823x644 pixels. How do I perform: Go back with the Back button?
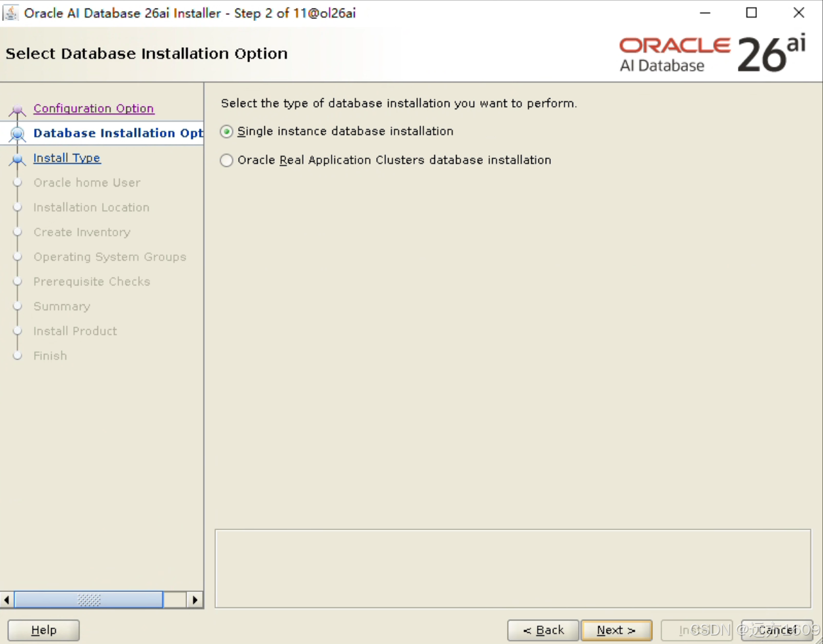click(x=543, y=630)
